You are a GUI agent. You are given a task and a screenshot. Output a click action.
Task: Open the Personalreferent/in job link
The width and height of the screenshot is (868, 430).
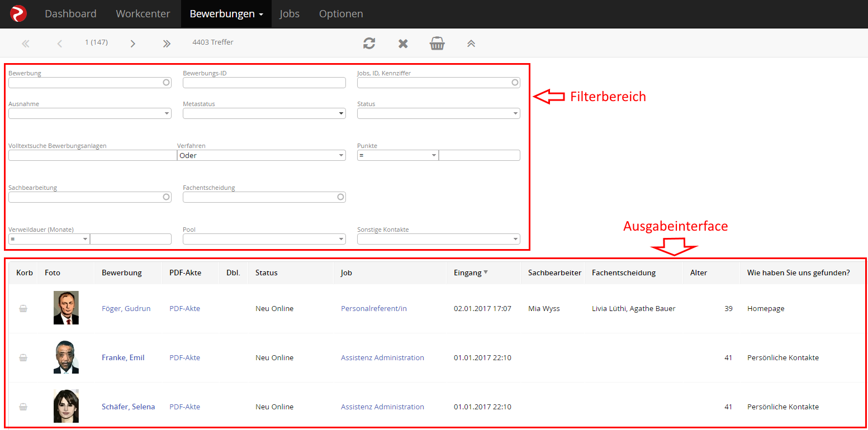click(374, 308)
